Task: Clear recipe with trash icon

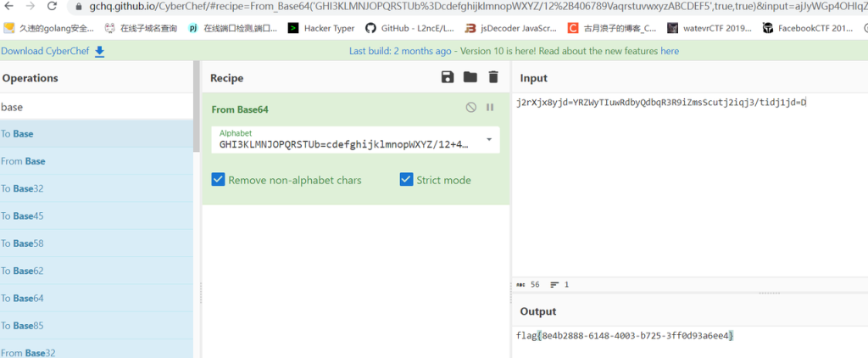Action: tap(492, 78)
